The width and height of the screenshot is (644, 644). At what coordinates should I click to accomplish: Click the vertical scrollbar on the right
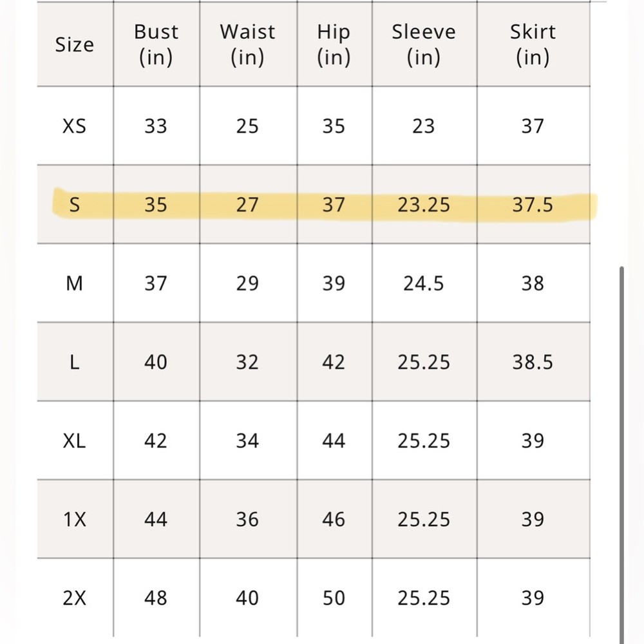(x=621, y=455)
